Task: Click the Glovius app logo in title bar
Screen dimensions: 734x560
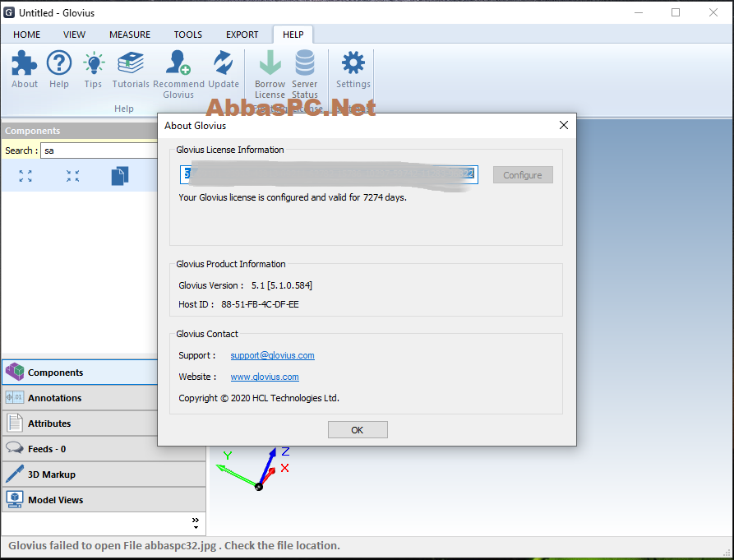Action: pyautogui.click(x=9, y=12)
